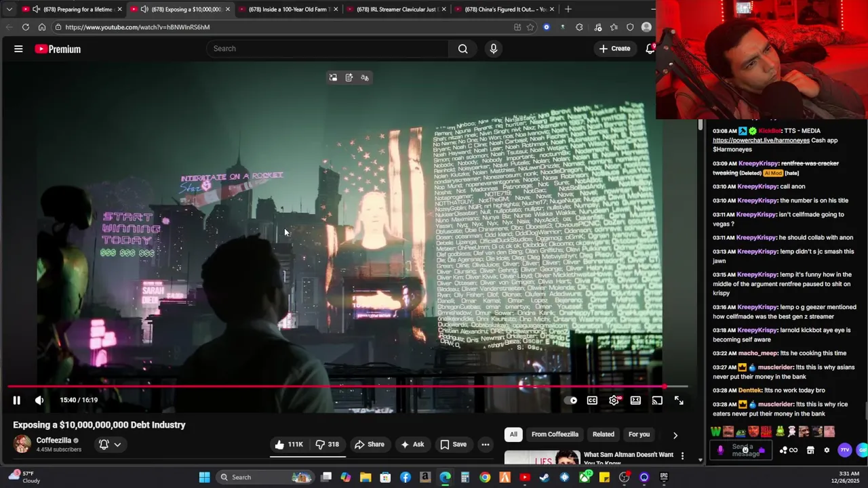Reload the page with the refresh icon

pos(26,27)
